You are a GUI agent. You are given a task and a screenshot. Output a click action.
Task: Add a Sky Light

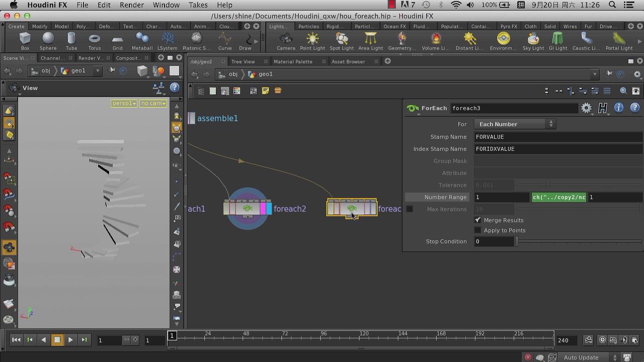point(533,41)
